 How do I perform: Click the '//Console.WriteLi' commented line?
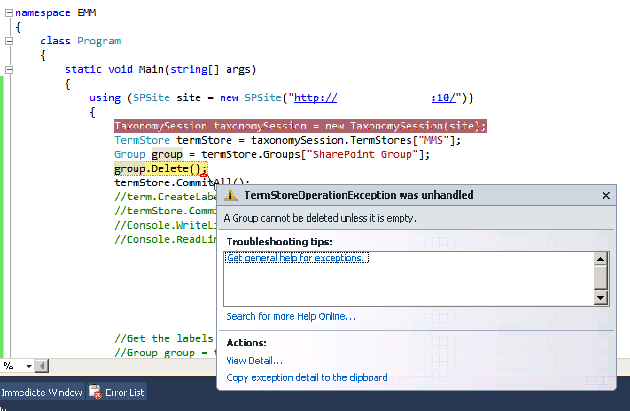[165, 225]
